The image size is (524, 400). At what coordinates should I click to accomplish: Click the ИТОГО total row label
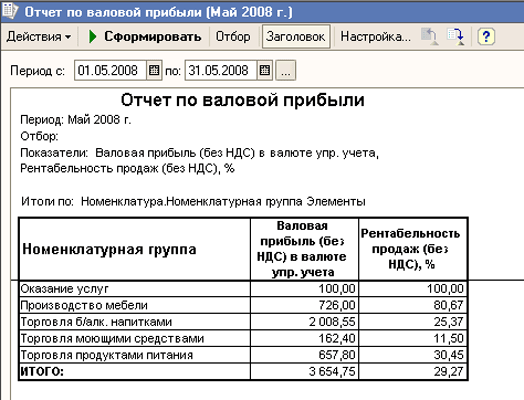(42, 372)
